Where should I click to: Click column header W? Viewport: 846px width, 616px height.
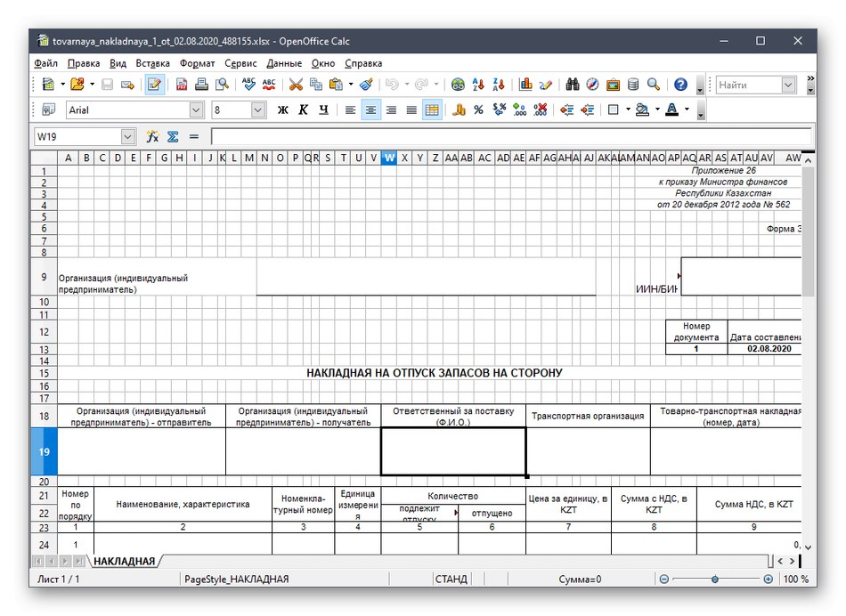pyautogui.click(x=389, y=158)
